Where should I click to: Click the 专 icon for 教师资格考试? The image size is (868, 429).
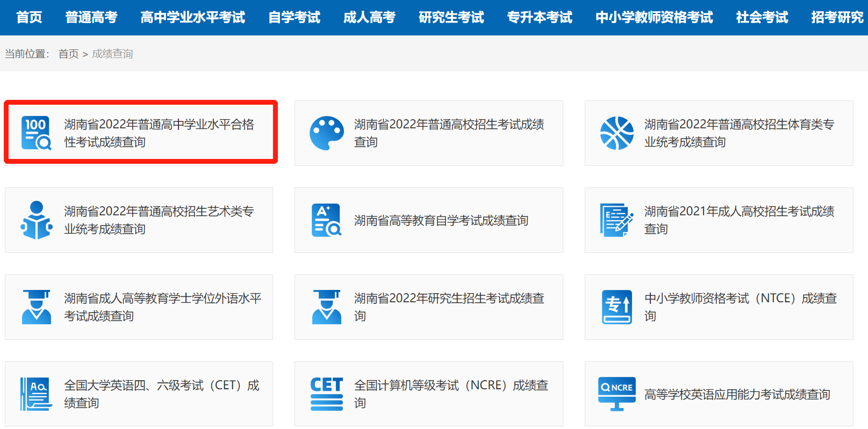pyautogui.click(x=616, y=307)
